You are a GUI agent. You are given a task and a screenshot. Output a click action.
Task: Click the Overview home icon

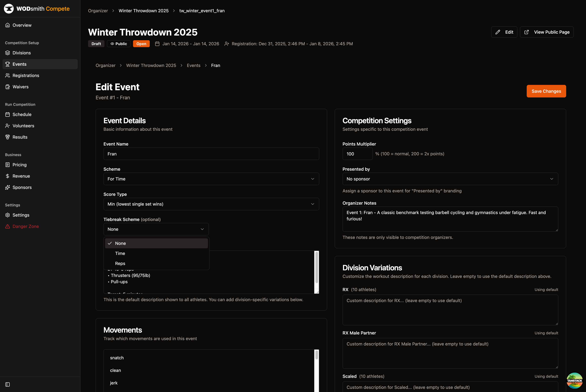8,25
